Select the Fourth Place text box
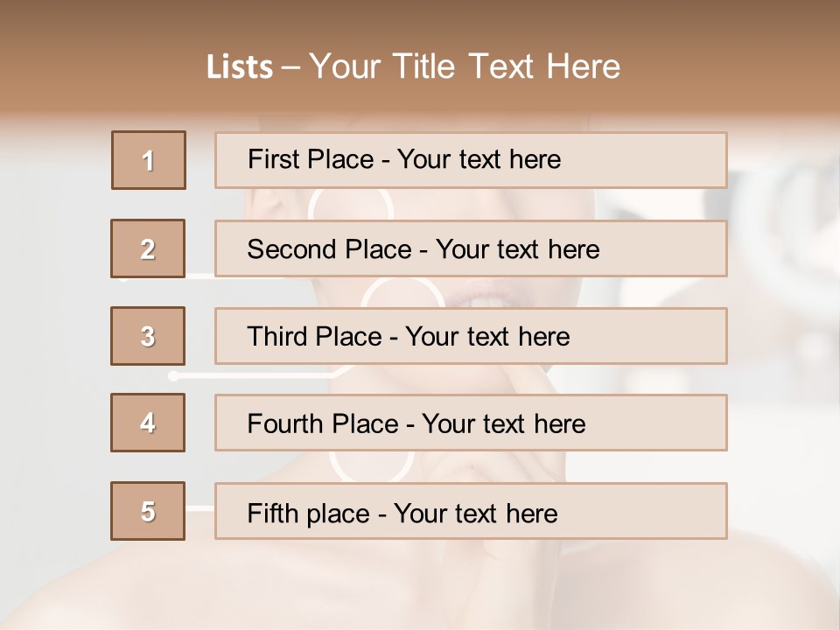840x630 pixels. [471, 423]
